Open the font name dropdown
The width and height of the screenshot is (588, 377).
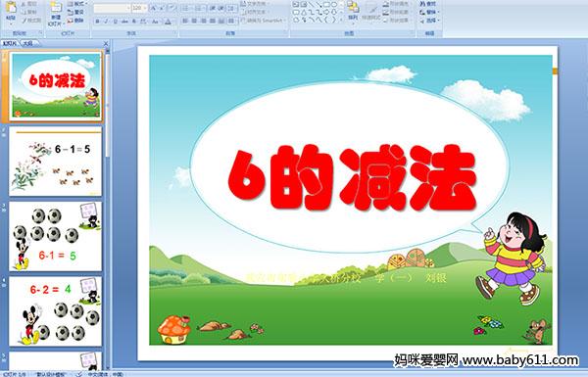pyautogui.click(x=112, y=8)
